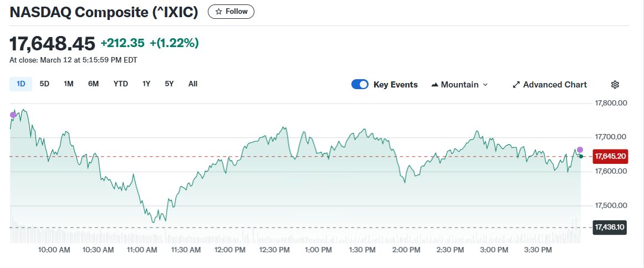Expand the Mountain chart type dropdown chevron
This screenshot has height=268, width=644.
(485, 85)
